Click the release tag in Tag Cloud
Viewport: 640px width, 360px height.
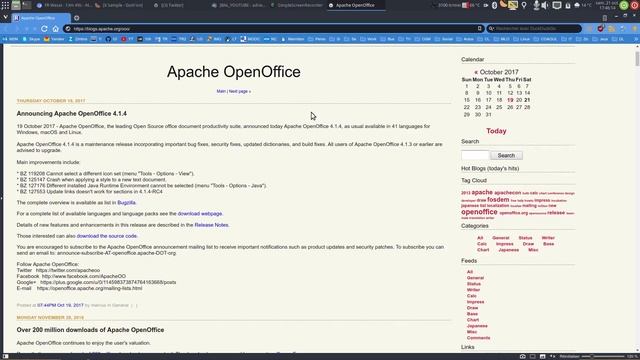(556, 213)
